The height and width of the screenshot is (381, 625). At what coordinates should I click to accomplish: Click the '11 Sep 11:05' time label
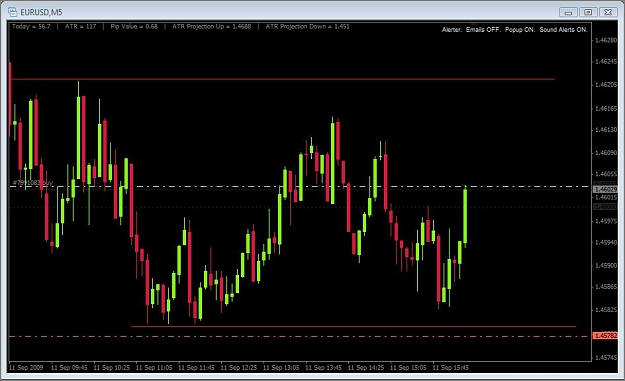click(x=154, y=367)
